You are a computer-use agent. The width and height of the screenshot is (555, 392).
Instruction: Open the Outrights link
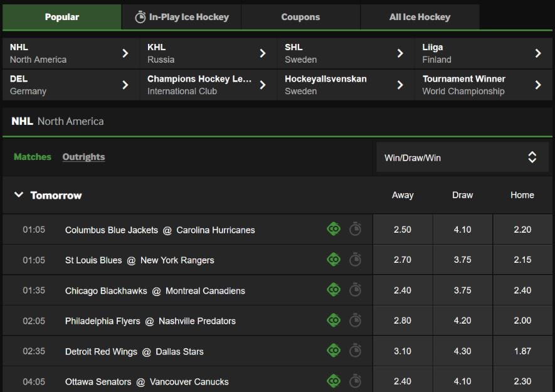[x=83, y=157]
